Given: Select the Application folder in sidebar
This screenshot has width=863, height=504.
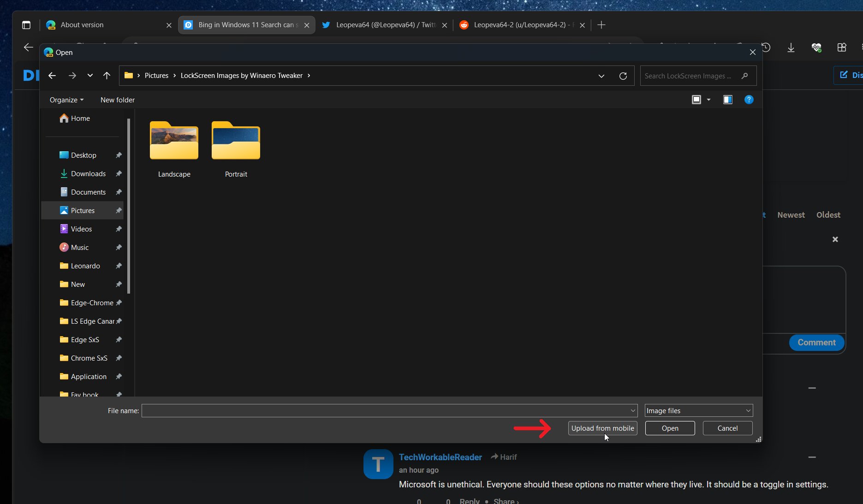Looking at the screenshot, I should 83,377.
